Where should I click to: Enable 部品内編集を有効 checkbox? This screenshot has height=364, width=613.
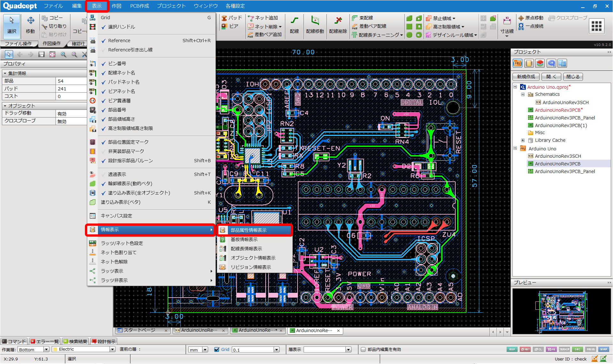click(363, 349)
